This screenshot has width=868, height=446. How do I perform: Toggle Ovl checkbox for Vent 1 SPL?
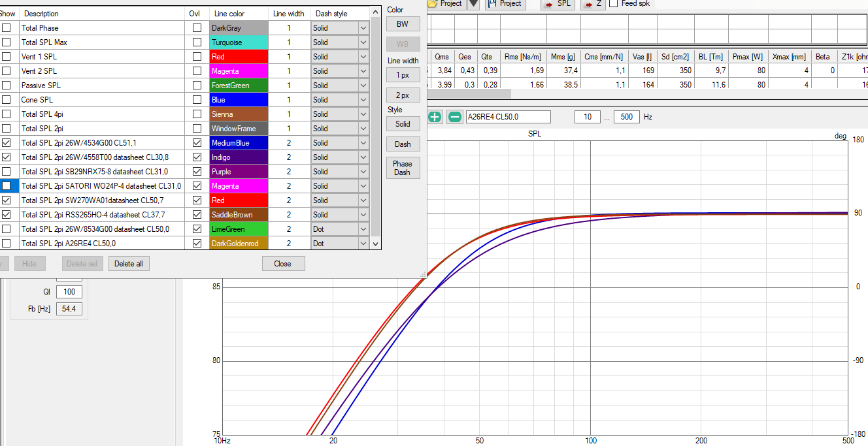(x=197, y=57)
